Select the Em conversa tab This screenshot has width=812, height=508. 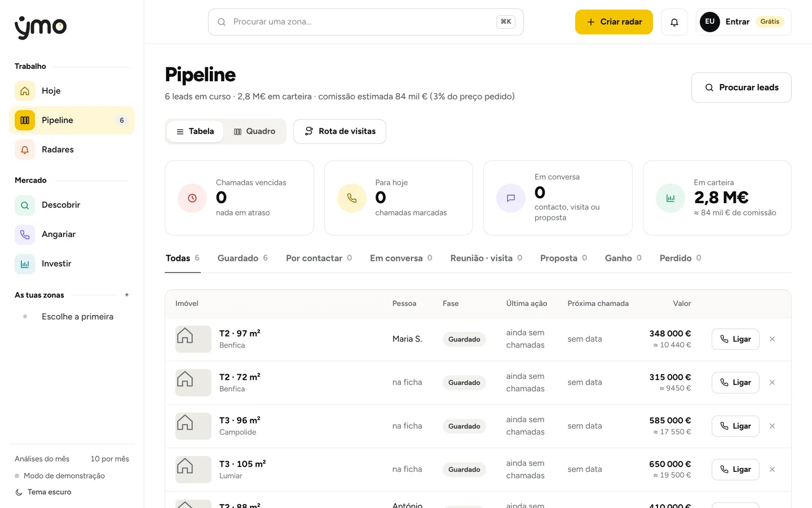(x=401, y=258)
